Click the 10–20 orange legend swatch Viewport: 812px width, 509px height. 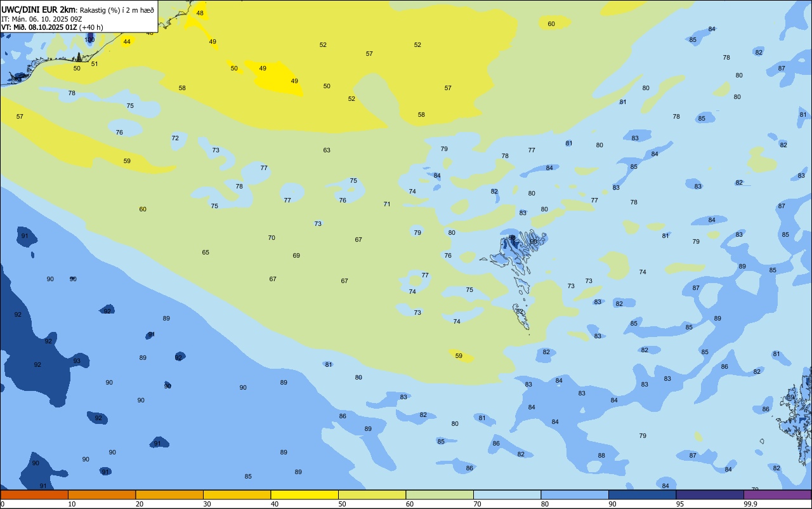pos(101,494)
